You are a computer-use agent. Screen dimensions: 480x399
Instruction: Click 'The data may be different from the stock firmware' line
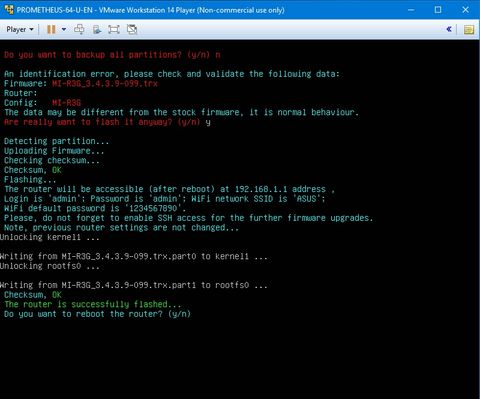coord(181,112)
